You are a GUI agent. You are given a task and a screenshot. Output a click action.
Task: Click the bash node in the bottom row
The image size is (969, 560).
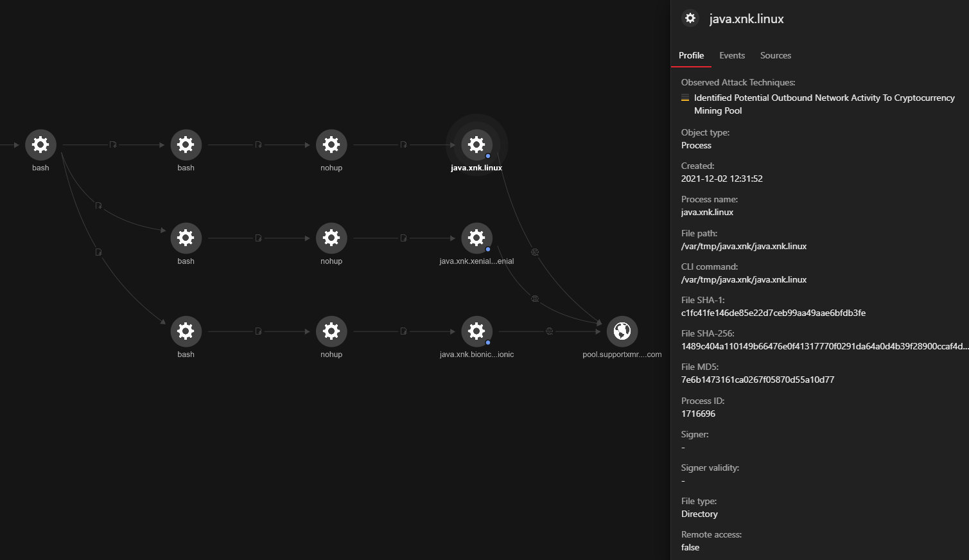[186, 331]
